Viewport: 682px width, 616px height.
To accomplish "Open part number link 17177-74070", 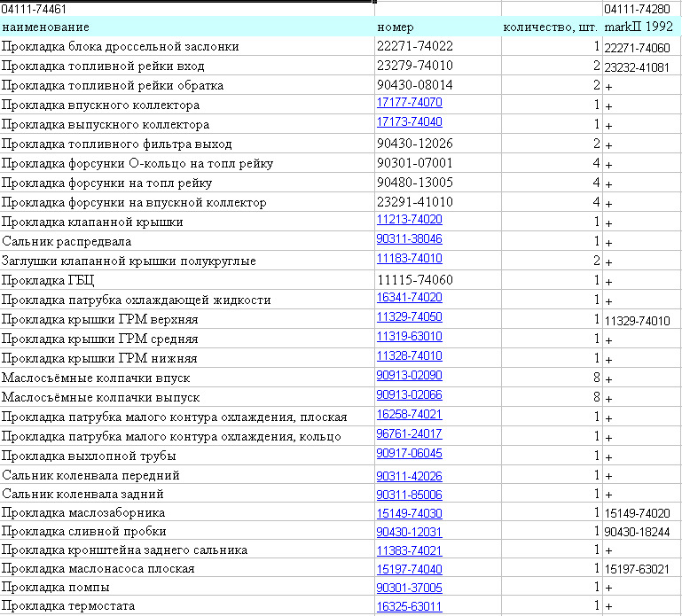I will click(409, 103).
